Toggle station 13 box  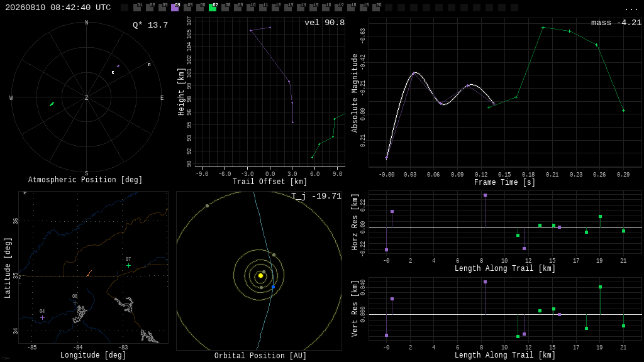point(287,8)
